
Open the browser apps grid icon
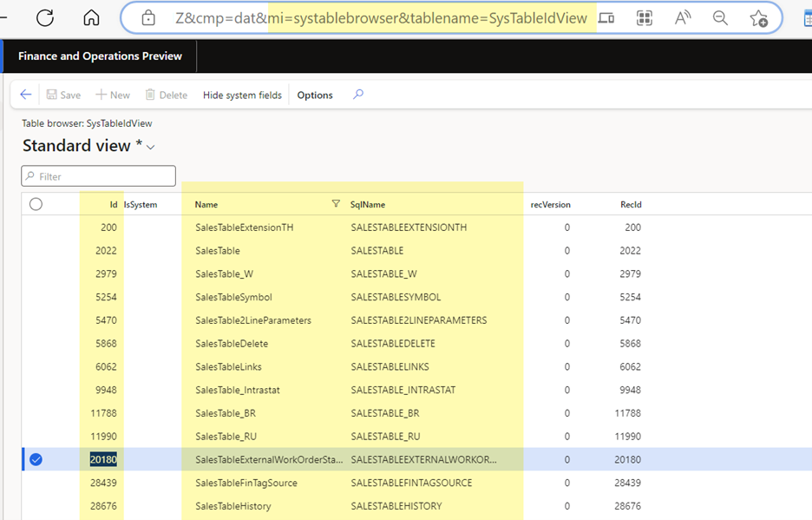(x=645, y=17)
